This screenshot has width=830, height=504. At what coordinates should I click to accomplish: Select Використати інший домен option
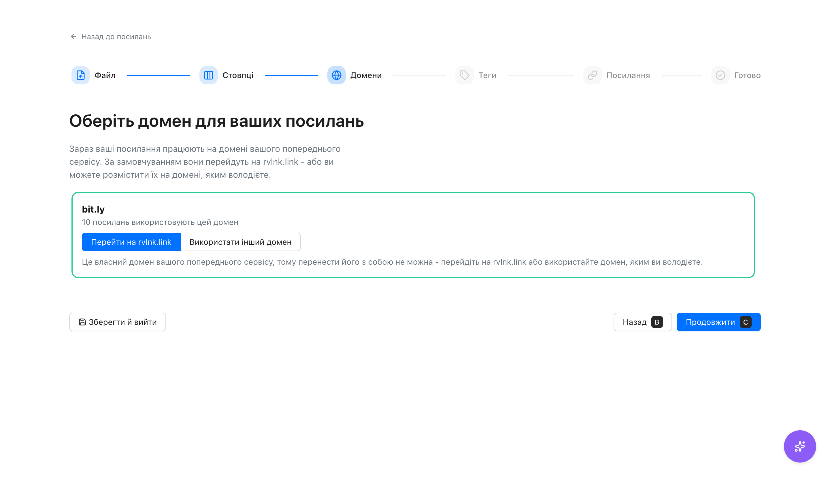coord(241,242)
